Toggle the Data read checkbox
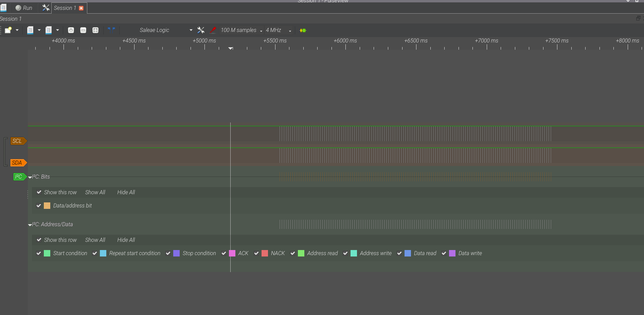This screenshot has height=315, width=644. click(x=399, y=253)
